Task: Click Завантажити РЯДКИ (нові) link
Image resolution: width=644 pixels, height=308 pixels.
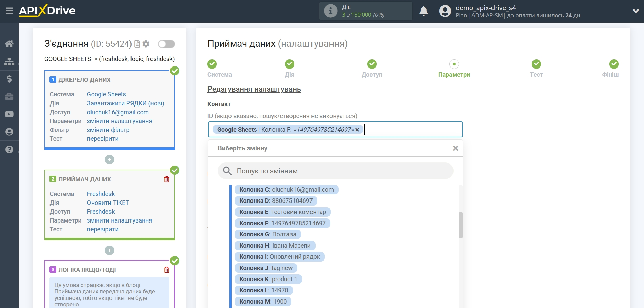Action: click(x=125, y=103)
